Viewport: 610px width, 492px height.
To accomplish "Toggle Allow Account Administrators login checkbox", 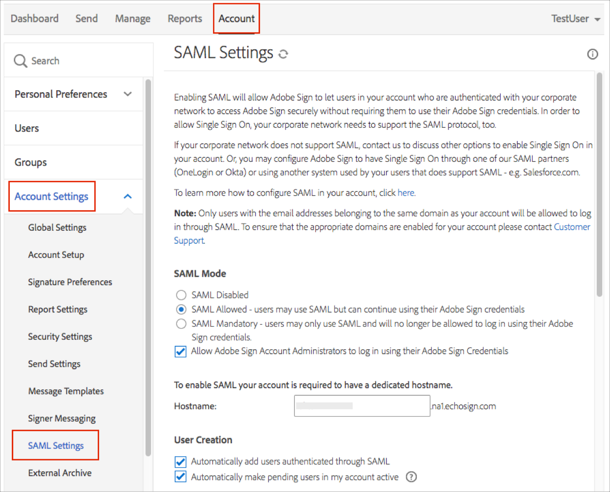I will 181,351.
